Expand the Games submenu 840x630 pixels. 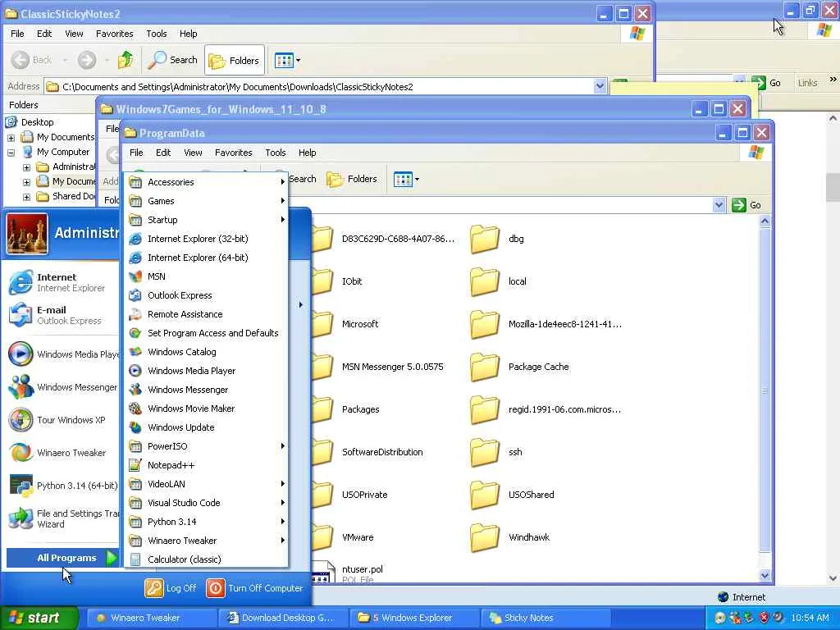point(206,201)
